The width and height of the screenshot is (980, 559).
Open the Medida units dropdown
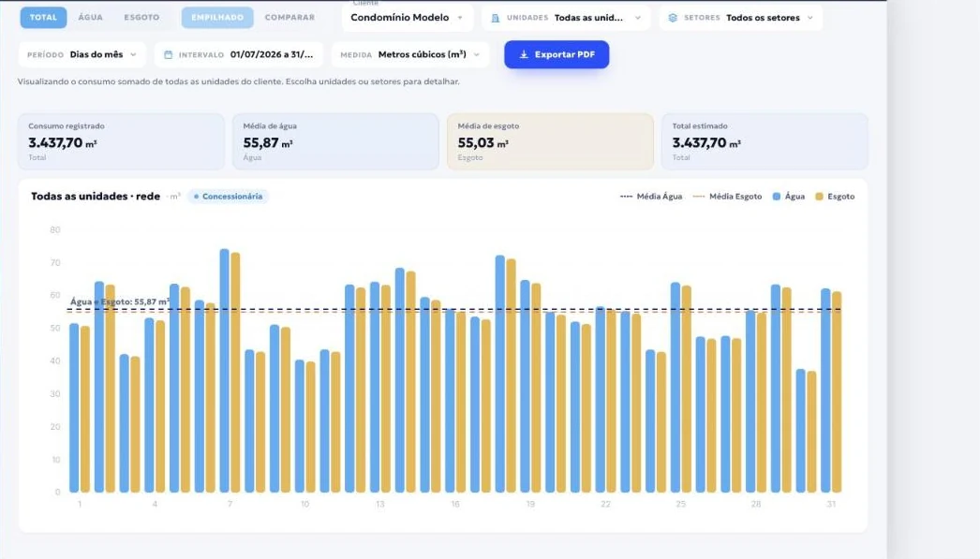coord(410,54)
